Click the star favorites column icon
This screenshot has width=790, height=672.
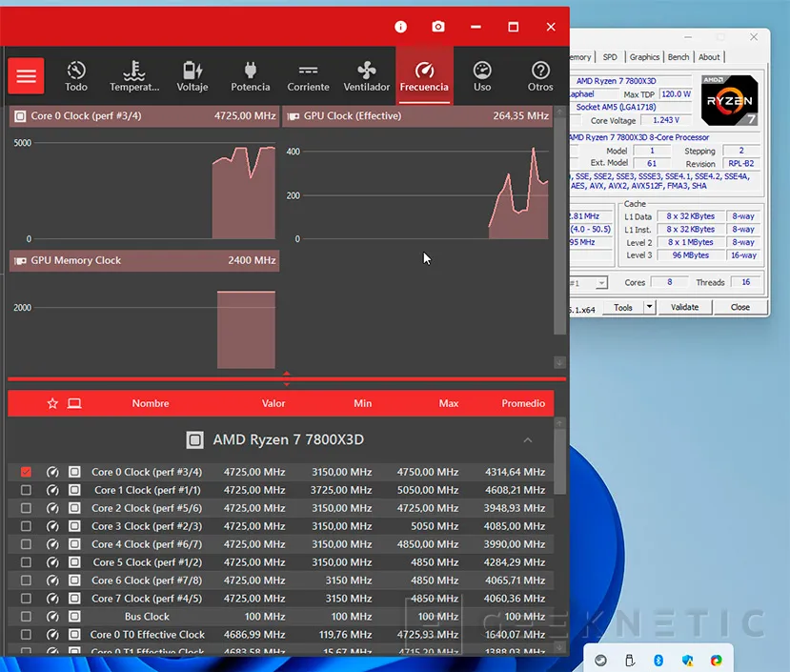[x=52, y=403]
